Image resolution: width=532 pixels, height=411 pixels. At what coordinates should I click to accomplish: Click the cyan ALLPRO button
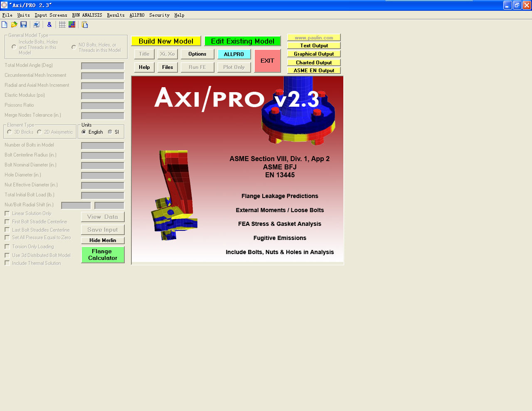click(234, 54)
